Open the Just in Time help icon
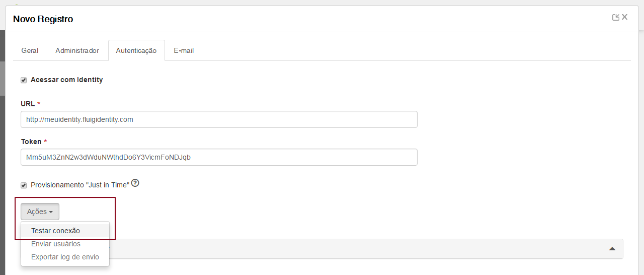 click(135, 183)
